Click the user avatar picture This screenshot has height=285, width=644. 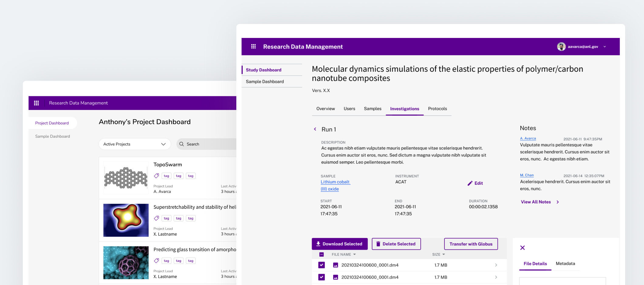561,46
